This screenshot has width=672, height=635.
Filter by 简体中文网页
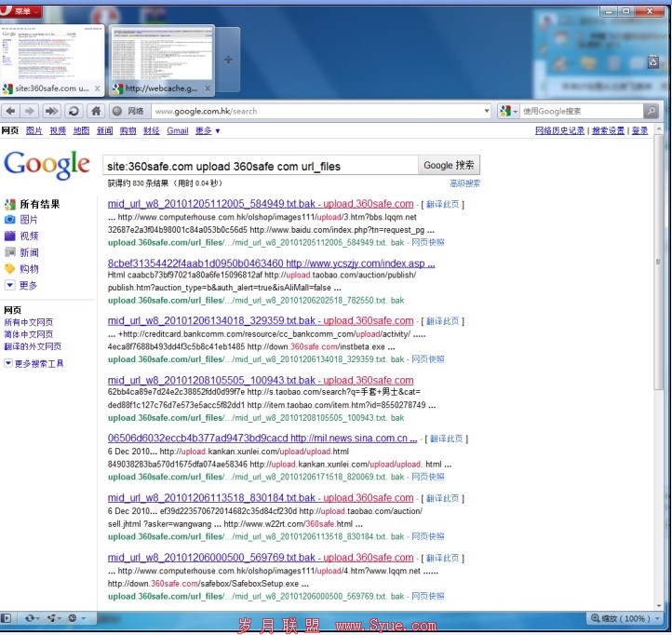click(29, 334)
